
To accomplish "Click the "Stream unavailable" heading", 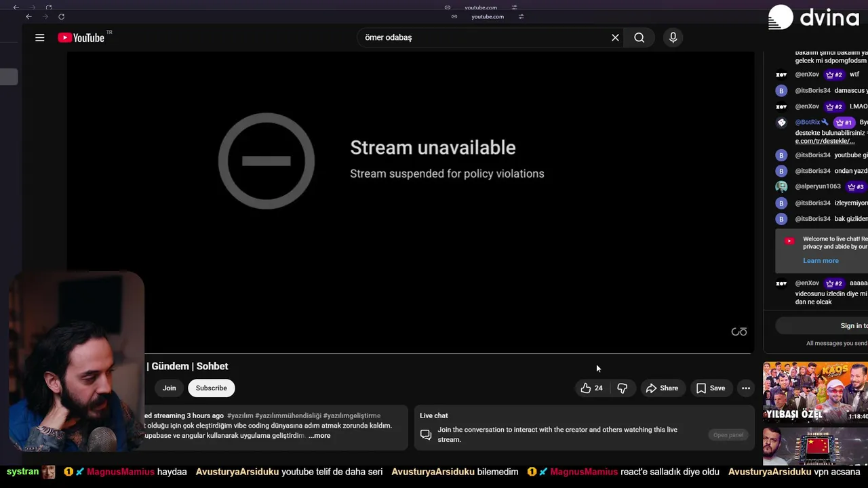I will 433,148.
